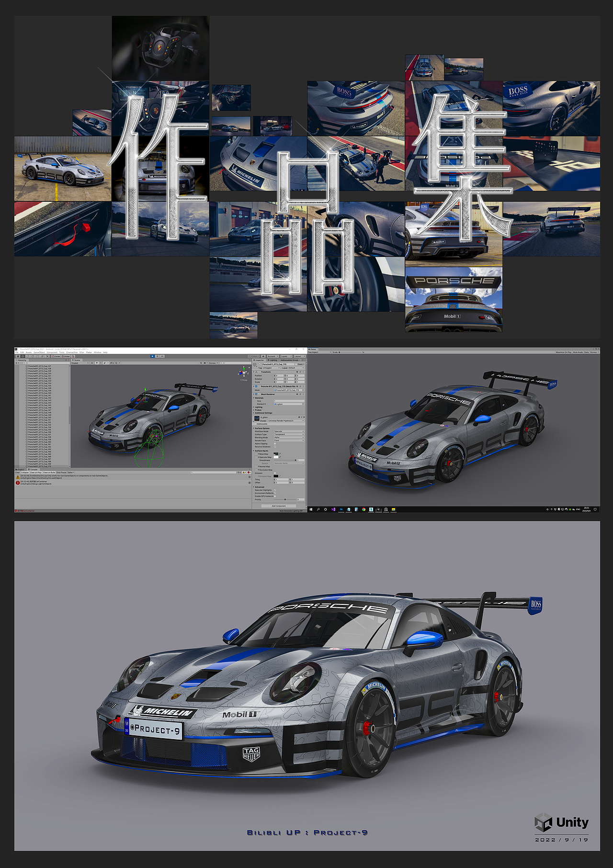Toggle Enable GPU Instancing checkbox

pos(275,496)
